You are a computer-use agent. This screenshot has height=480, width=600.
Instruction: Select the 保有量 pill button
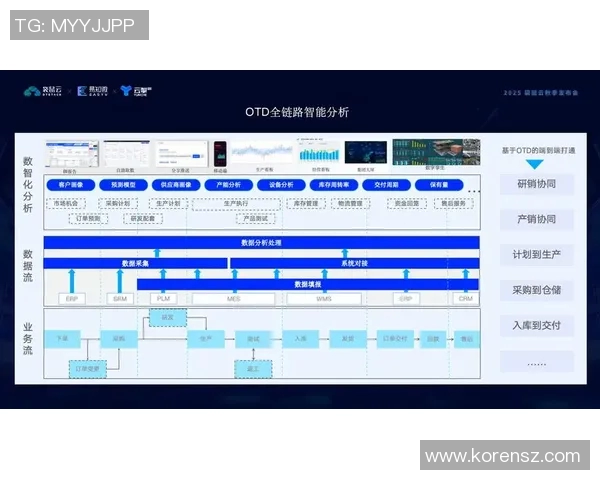[x=439, y=185]
